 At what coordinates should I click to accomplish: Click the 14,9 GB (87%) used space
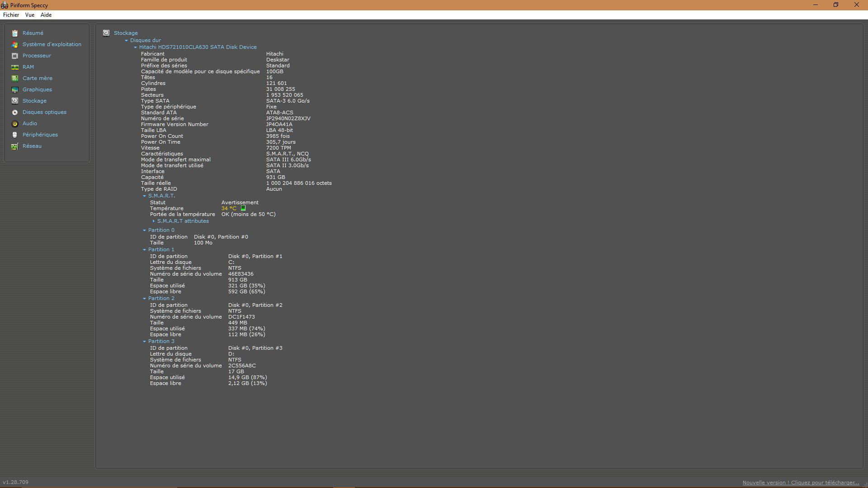pyautogui.click(x=247, y=377)
